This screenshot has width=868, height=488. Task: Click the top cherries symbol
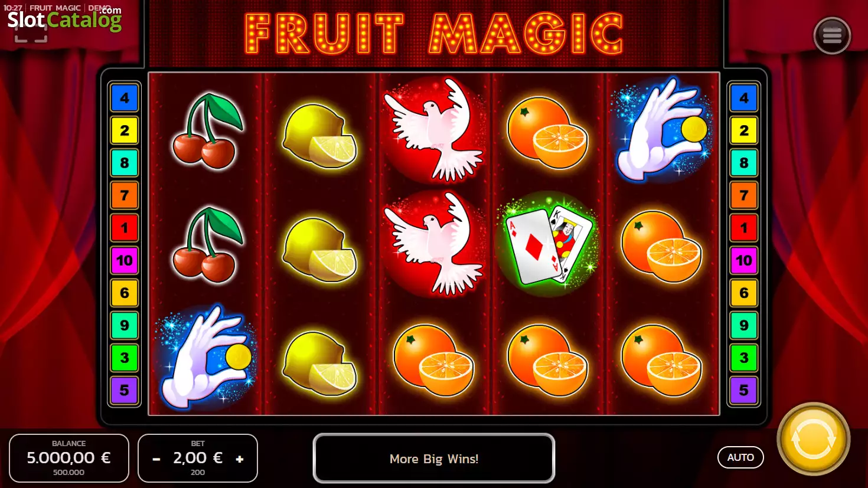pos(206,131)
